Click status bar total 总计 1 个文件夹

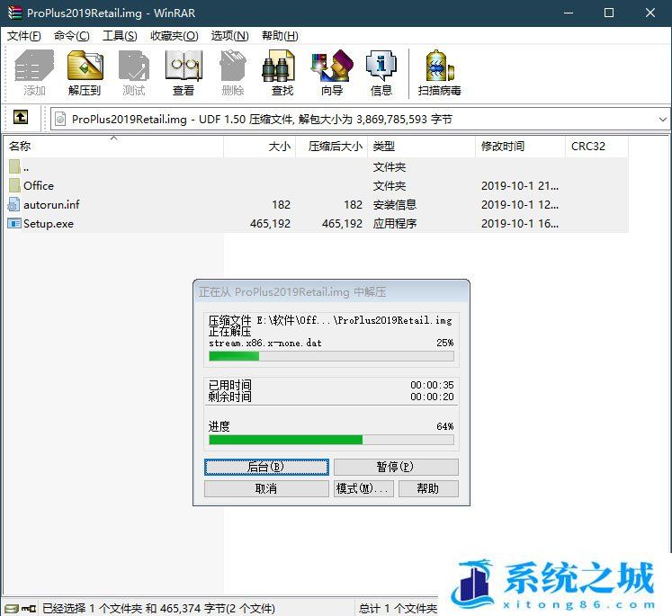(x=398, y=608)
